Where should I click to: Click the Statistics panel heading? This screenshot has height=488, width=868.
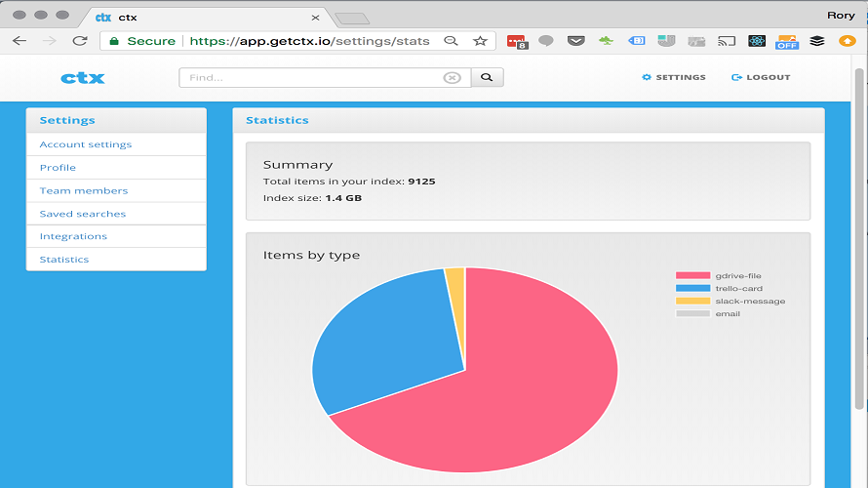pyautogui.click(x=277, y=120)
